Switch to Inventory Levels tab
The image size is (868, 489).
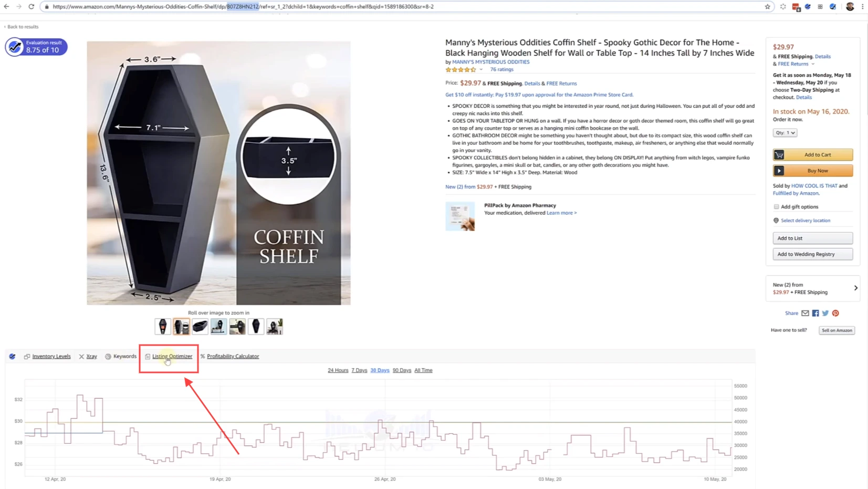click(51, 356)
